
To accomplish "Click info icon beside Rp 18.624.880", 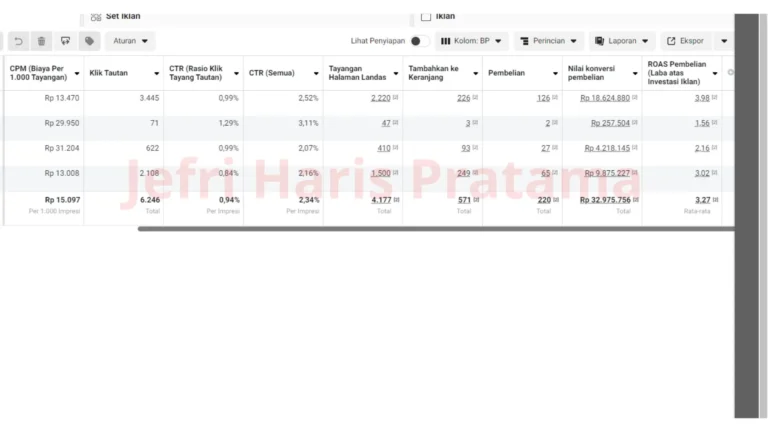I will 636,98.
